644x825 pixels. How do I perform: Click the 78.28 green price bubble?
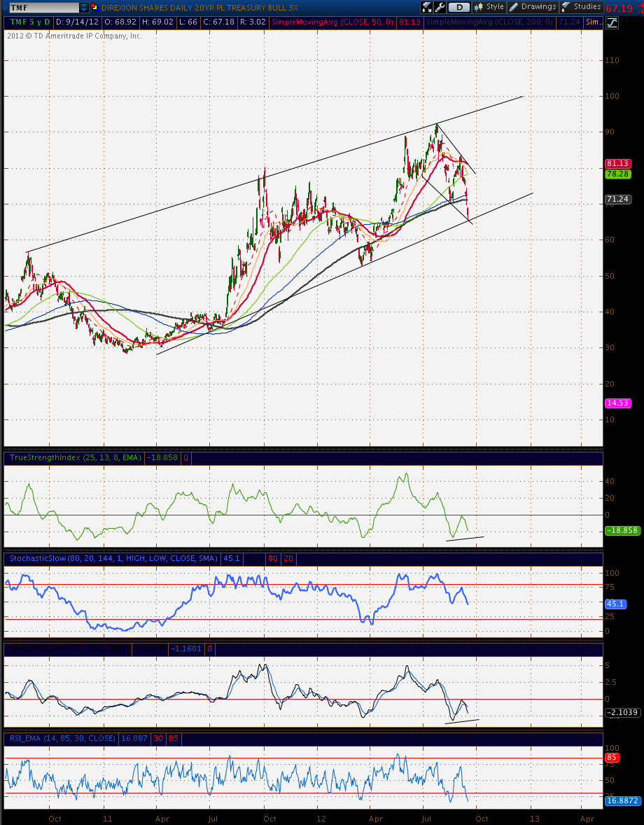point(617,174)
